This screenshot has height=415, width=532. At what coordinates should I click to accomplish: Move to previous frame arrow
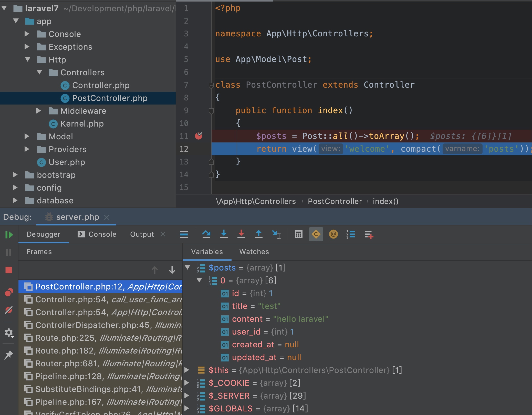tap(155, 270)
